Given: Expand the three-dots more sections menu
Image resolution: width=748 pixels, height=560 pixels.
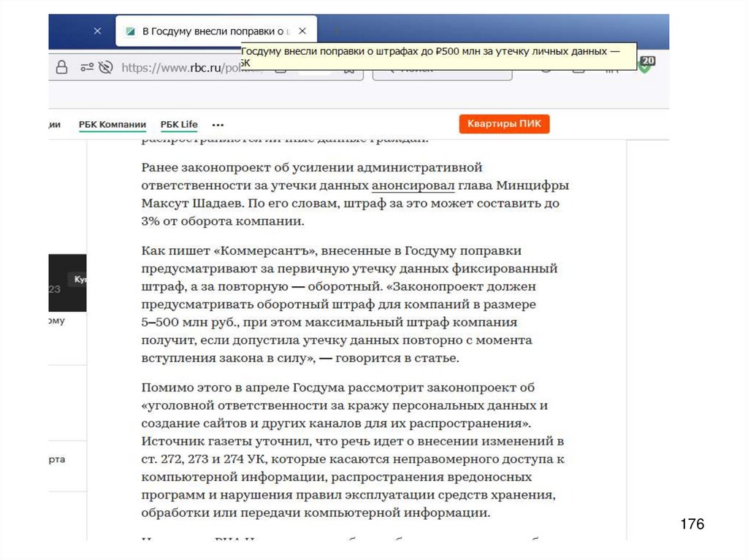Looking at the screenshot, I should click(218, 125).
